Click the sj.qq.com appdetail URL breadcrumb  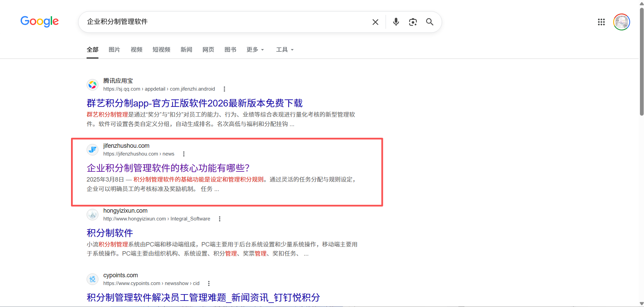[159, 89]
